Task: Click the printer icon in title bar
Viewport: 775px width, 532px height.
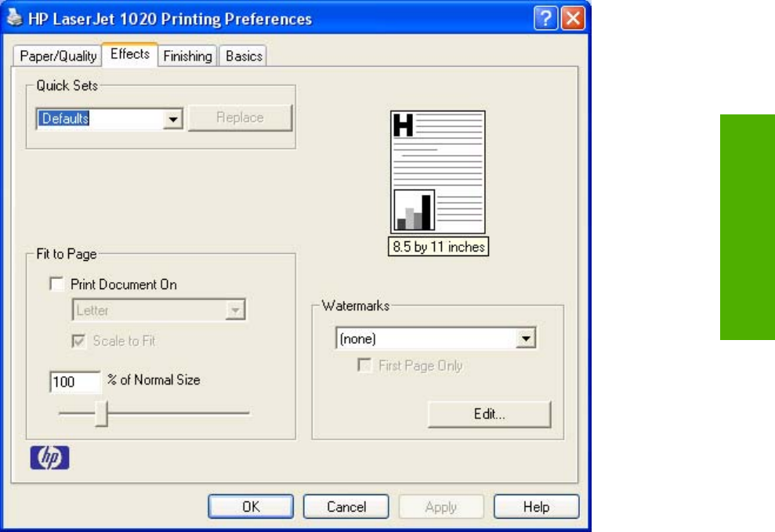Action: (x=15, y=18)
